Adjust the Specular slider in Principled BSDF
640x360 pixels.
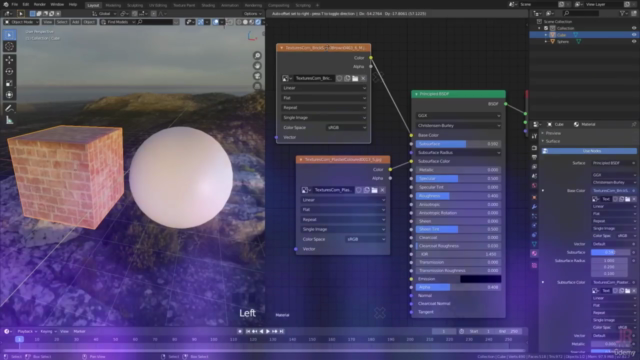tap(458, 178)
